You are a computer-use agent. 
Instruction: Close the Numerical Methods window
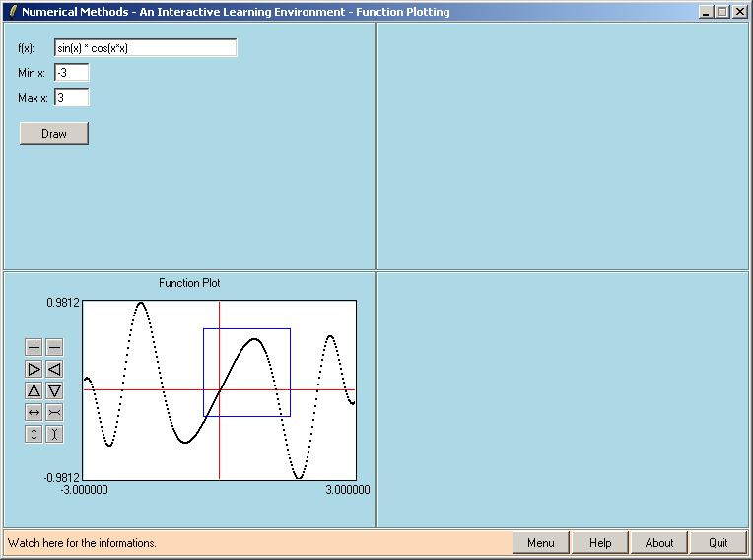coord(739,12)
